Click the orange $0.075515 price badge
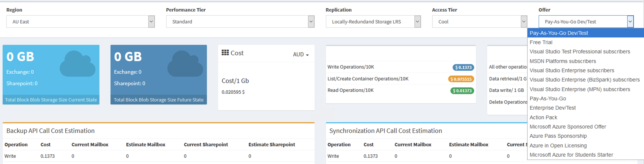This screenshot has width=644, height=164. point(461,79)
